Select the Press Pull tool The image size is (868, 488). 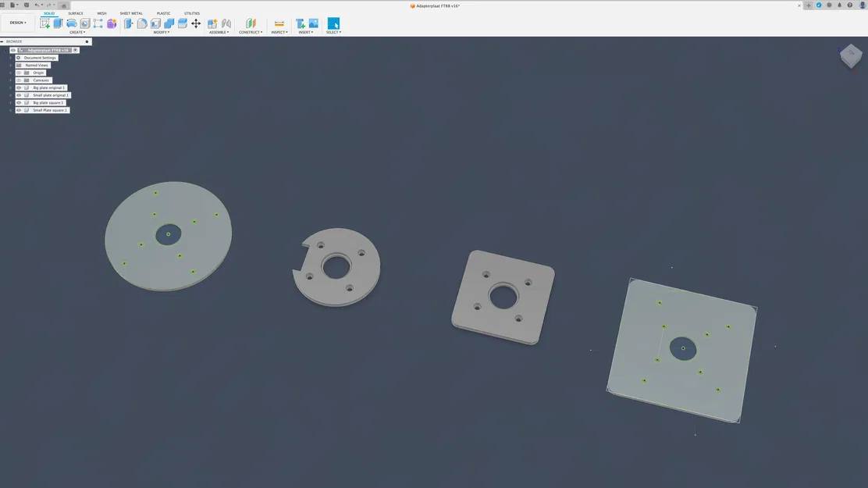(129, 23)
